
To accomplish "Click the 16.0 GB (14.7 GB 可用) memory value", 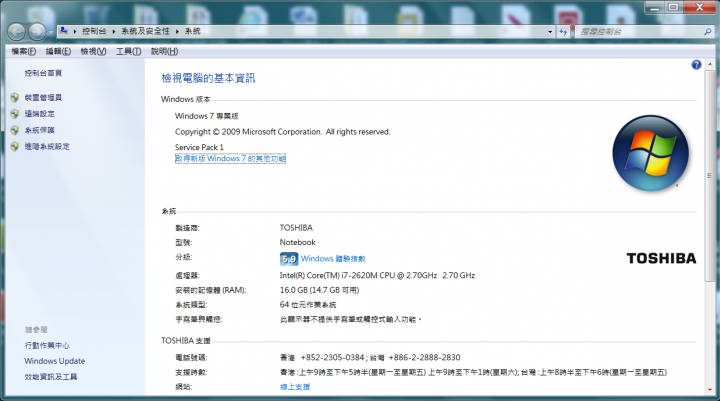I will (x=320, y=290).
